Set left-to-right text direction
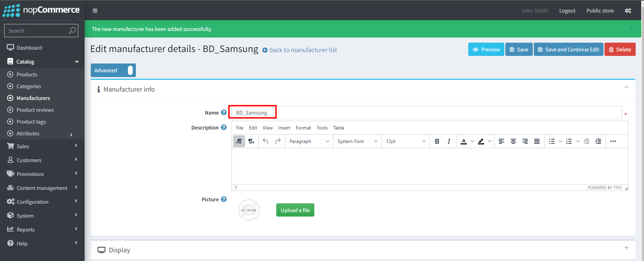 pyautogui.click(x=239, y=141)
